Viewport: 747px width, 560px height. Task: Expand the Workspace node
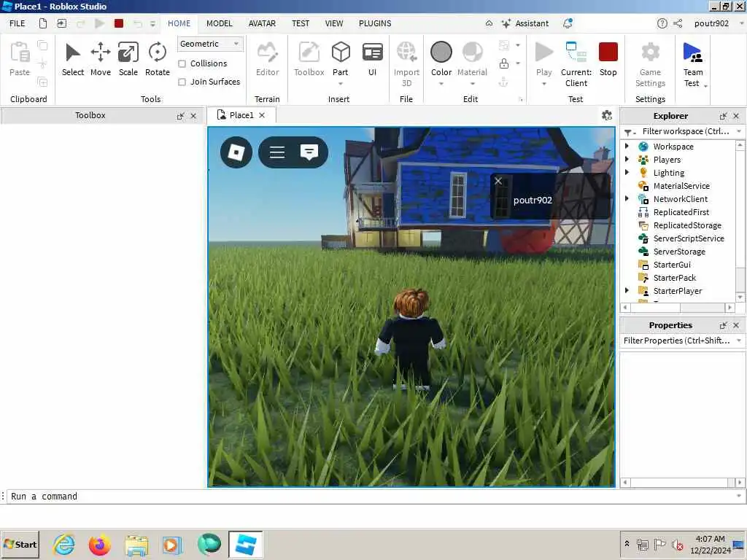point(627,146)
